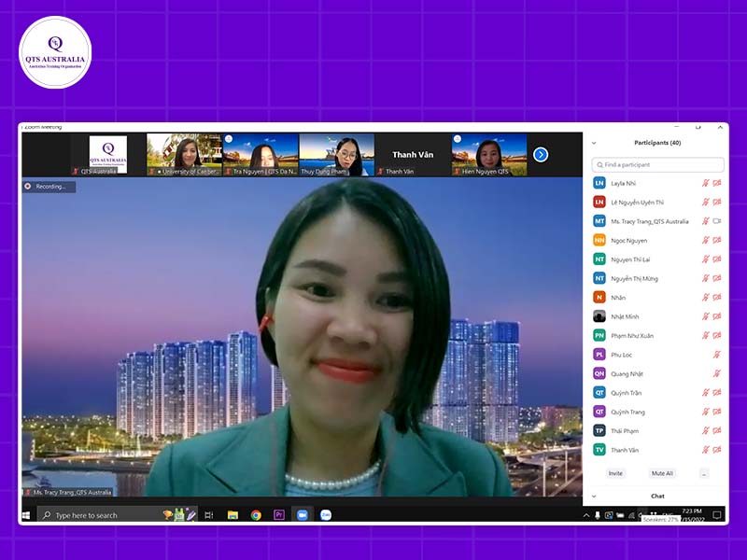Viewport: 747px width, 560px height.
Task: Show next video thumbnails with blue arrow
Action: [x=541, y=155]
